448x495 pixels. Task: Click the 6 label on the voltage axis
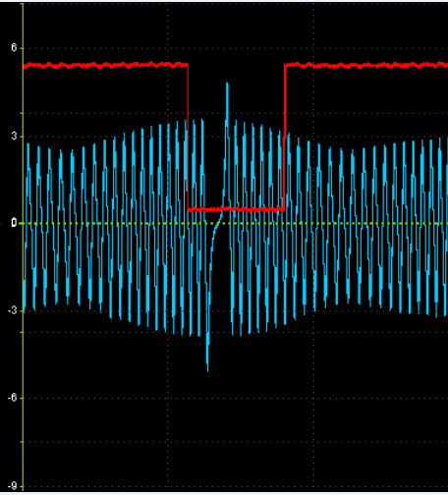click(14, 48)
